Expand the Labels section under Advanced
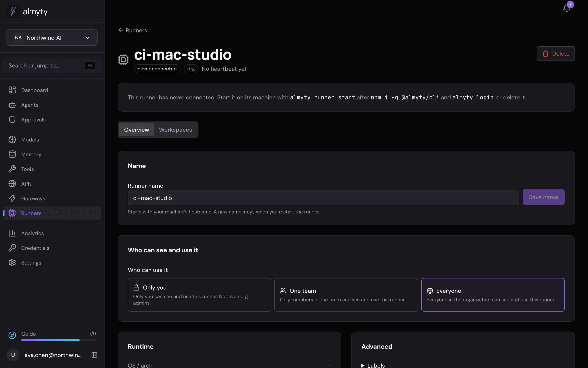The width and height of the screenshot is (588, 368). (x=373, y=365)
